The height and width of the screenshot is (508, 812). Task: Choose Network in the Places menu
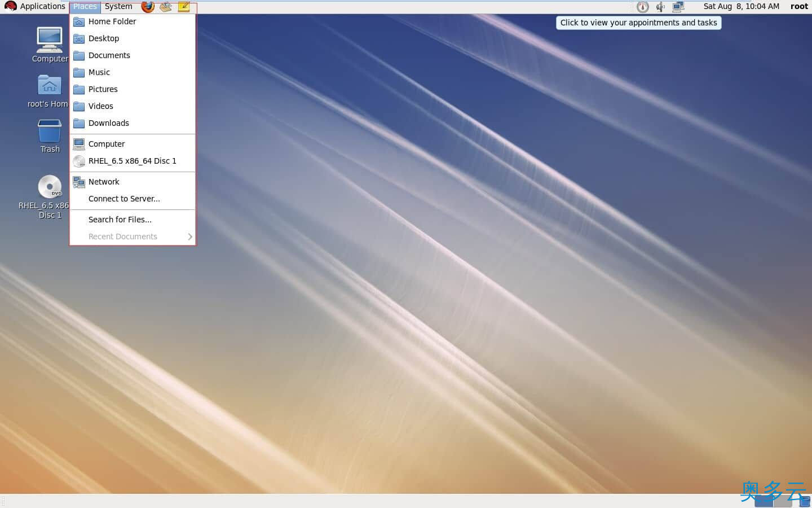[133, 182]
